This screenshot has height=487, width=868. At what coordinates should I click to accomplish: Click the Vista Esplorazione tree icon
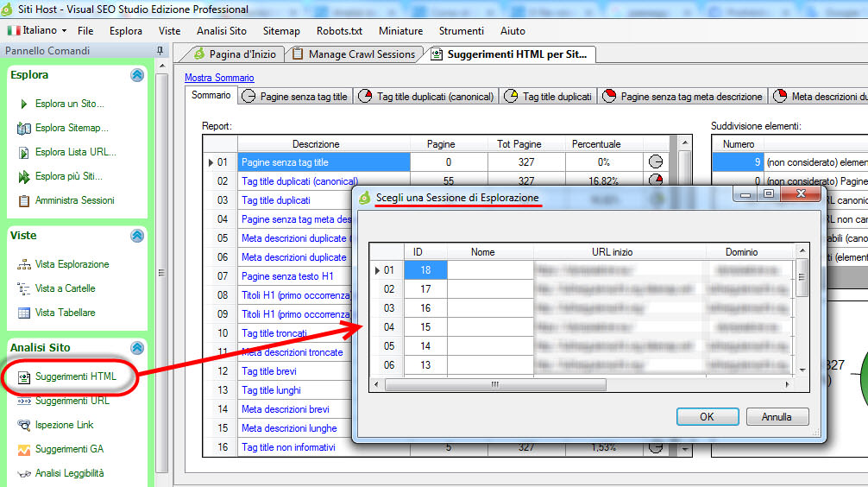[24, 264]
